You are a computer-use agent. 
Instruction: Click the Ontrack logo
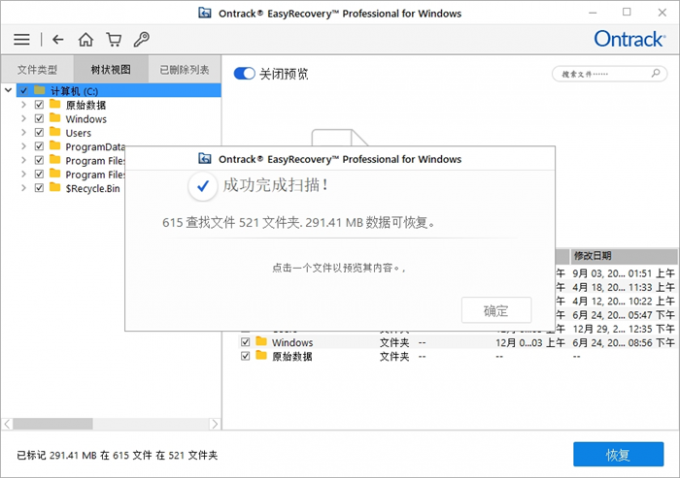[629, 39]
